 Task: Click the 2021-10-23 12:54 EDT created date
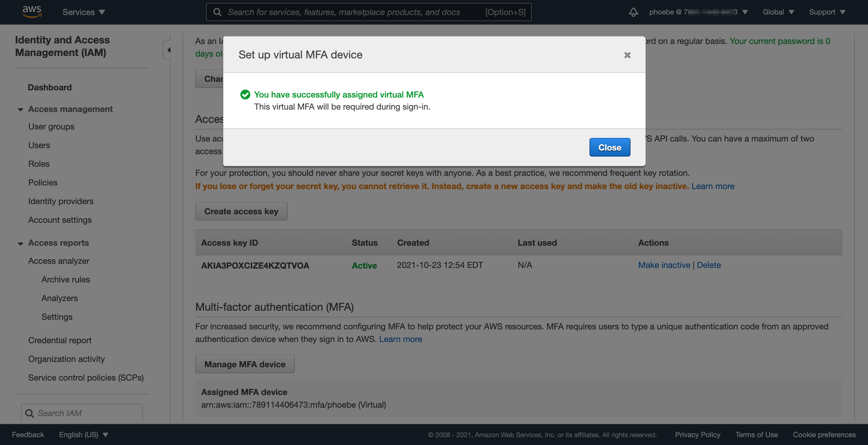tap(440, 265)
